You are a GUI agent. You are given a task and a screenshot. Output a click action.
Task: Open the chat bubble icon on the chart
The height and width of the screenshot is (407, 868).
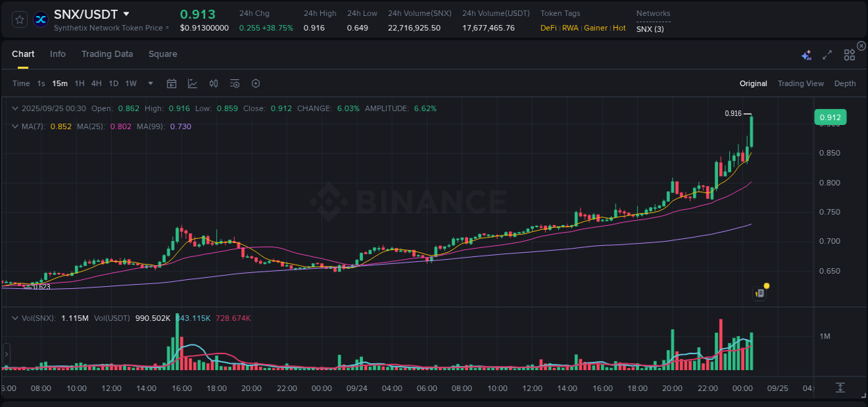pos(759,293)
